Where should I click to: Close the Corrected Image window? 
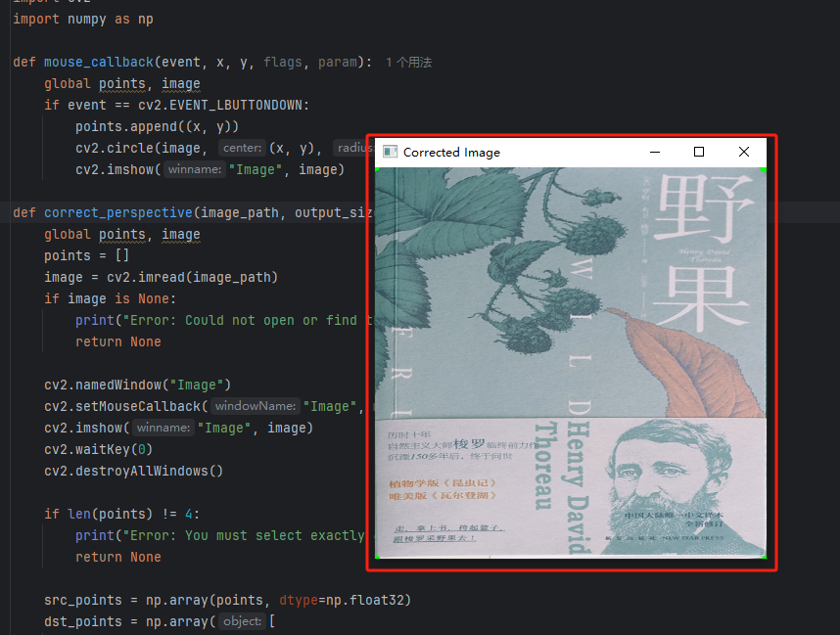tap(744, 152)
